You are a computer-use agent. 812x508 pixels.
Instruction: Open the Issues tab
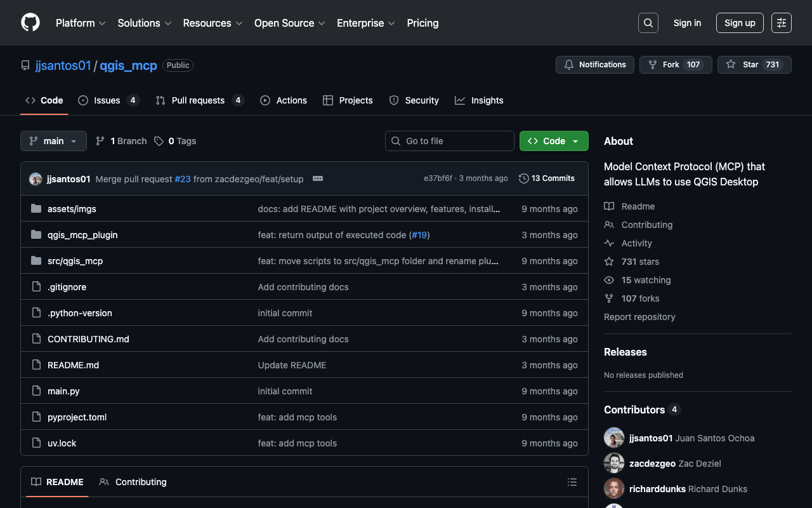pos(108,100)
